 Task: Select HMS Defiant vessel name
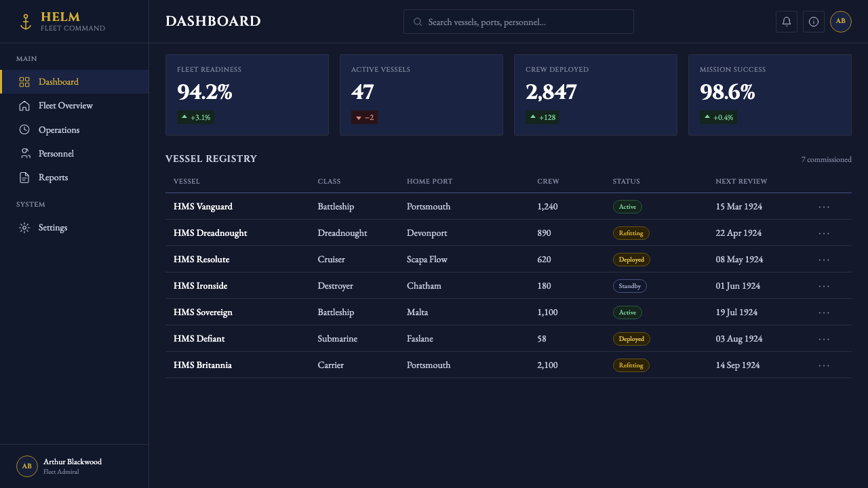pyautogui.click(x=199, y=339)
